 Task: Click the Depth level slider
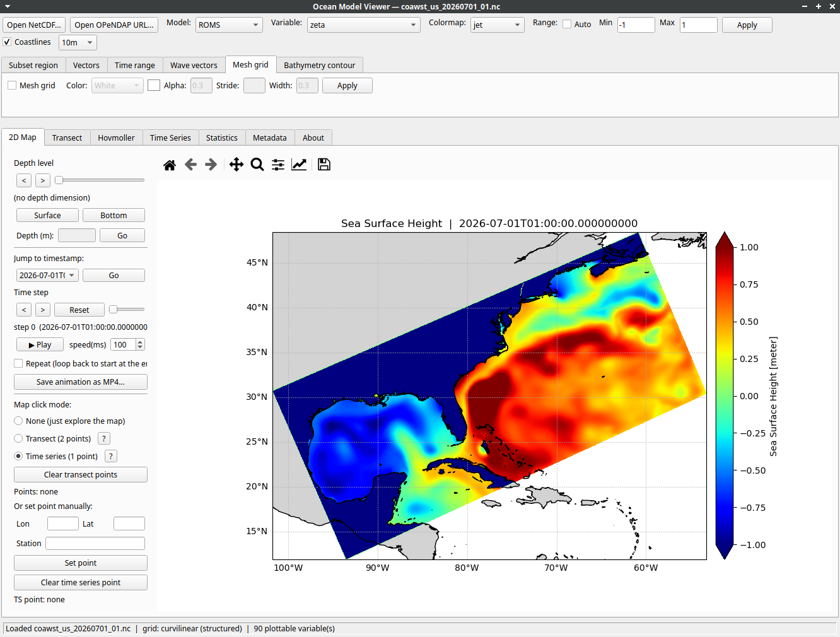[100, 180]
